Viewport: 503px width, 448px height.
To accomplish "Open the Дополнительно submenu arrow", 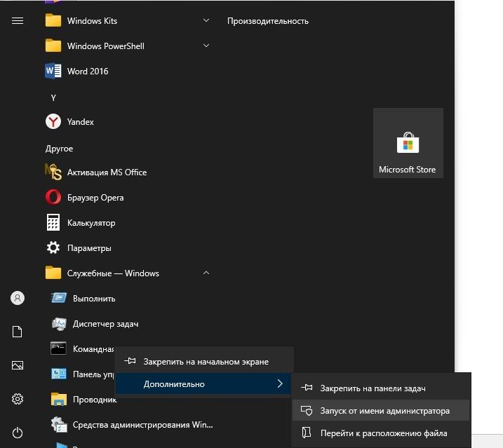I will 280,383.
